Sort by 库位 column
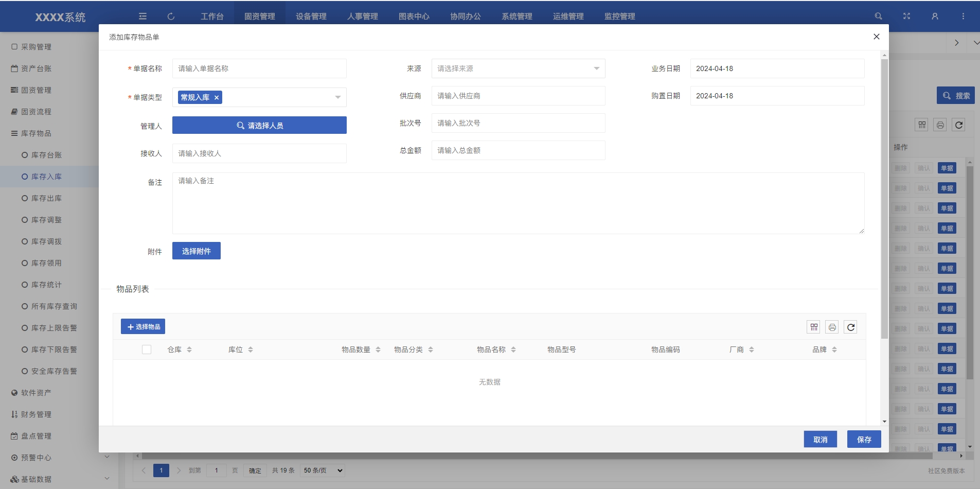 251,350
